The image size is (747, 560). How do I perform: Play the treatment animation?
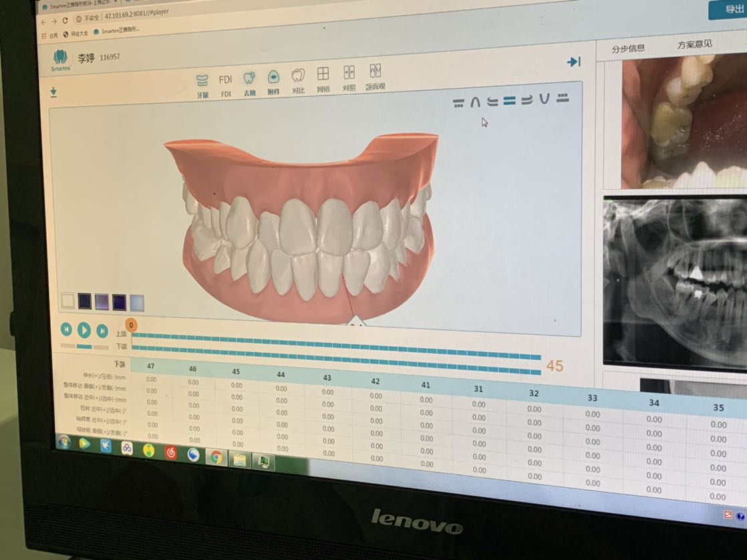pos(84,330)
